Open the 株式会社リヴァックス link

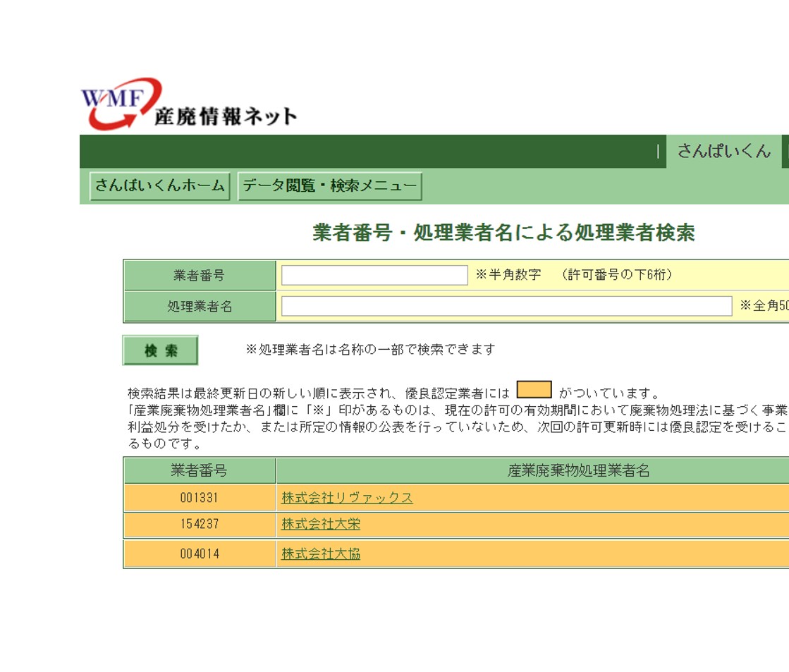point(347,498)
